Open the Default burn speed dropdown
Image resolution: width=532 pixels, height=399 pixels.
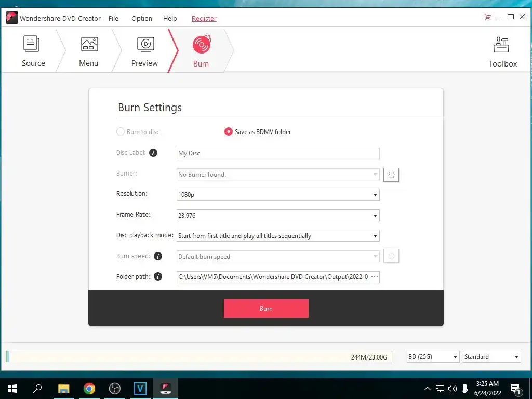coord(278,257)
